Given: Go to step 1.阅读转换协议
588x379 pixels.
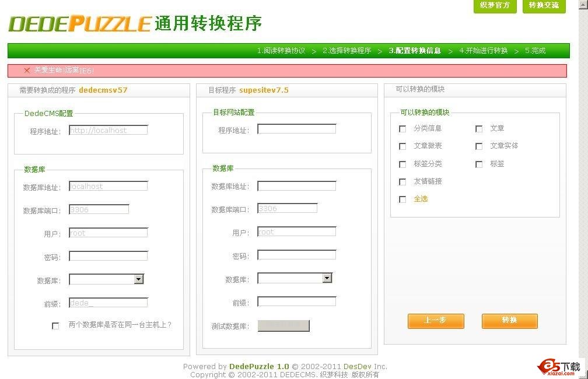Looking at the screenshot, I should [281, 51].
